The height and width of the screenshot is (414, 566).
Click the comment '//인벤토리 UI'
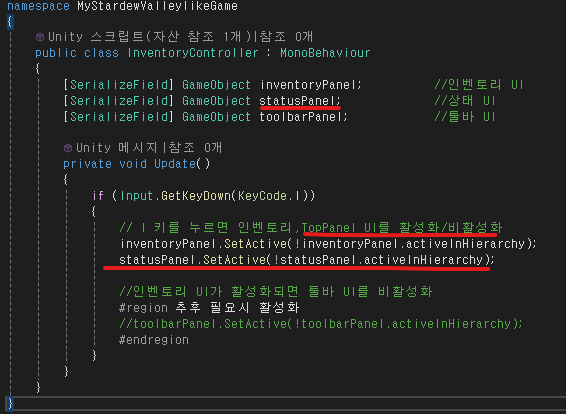[x=479, y=85]
